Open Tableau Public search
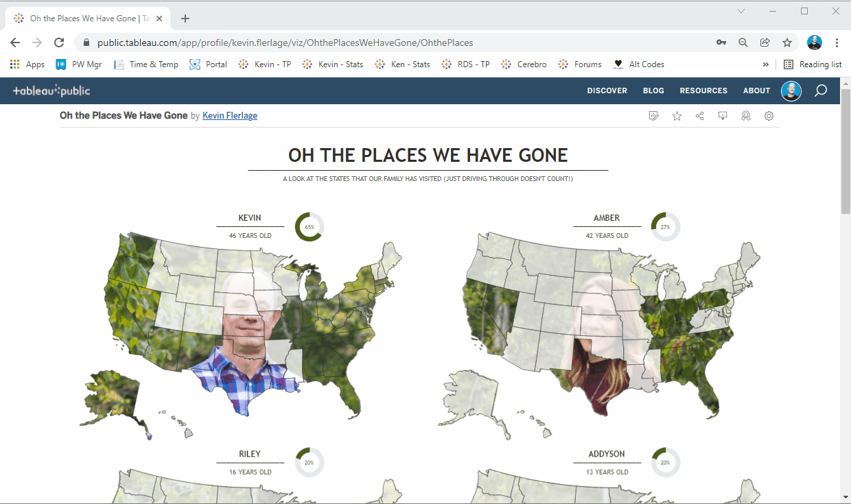851x504 pixels. coord(821,91)
